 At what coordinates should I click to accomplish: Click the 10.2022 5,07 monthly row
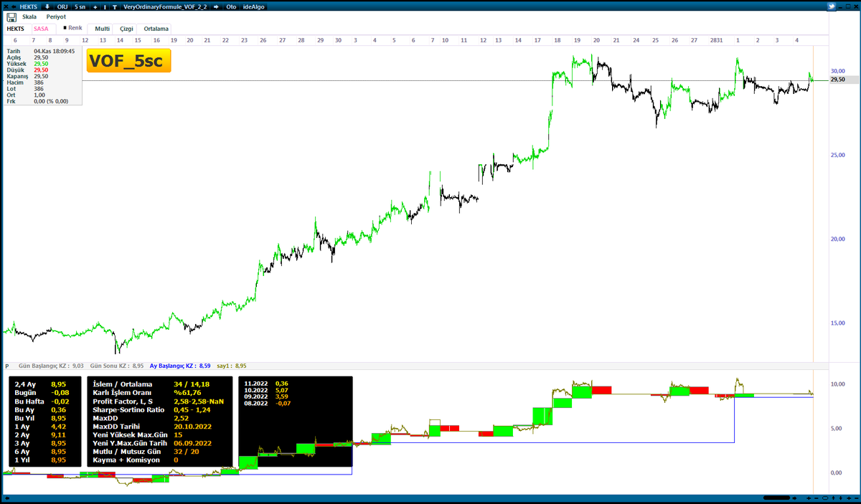point(267,390)
